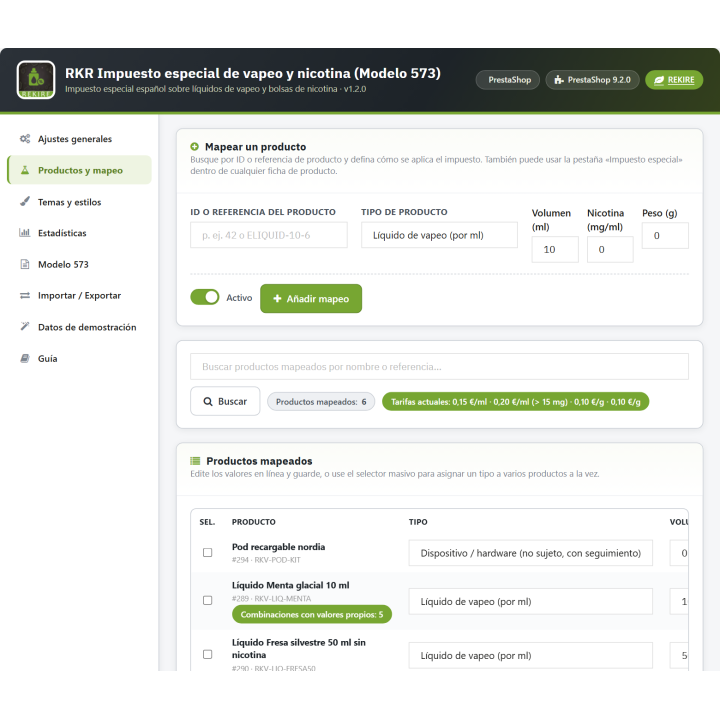Click the bar chart icon beside Estadísticas
This screenshot has width=720, height=720.
[25, 233]
